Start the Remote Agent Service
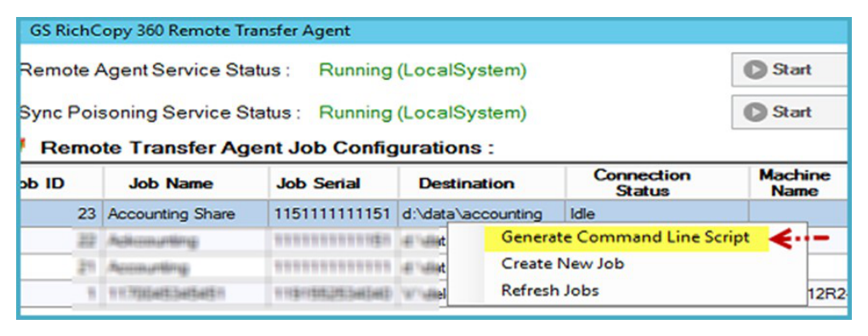868x336 pixels. pos(790,70)
